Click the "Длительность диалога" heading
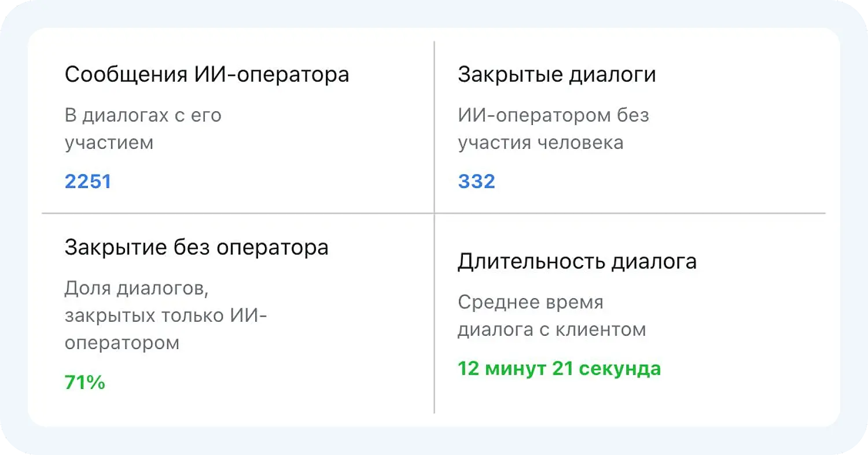The image size is (868, 455). [577, 262]
